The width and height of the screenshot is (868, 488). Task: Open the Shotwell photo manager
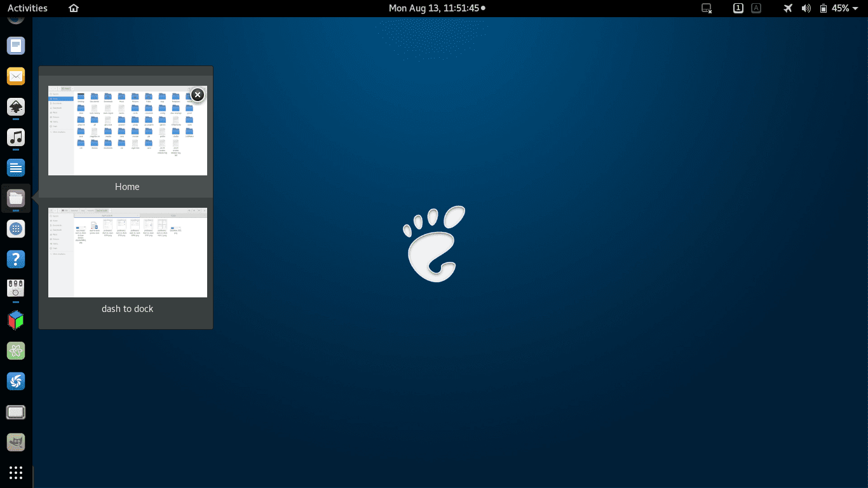(x=15, y=381)
